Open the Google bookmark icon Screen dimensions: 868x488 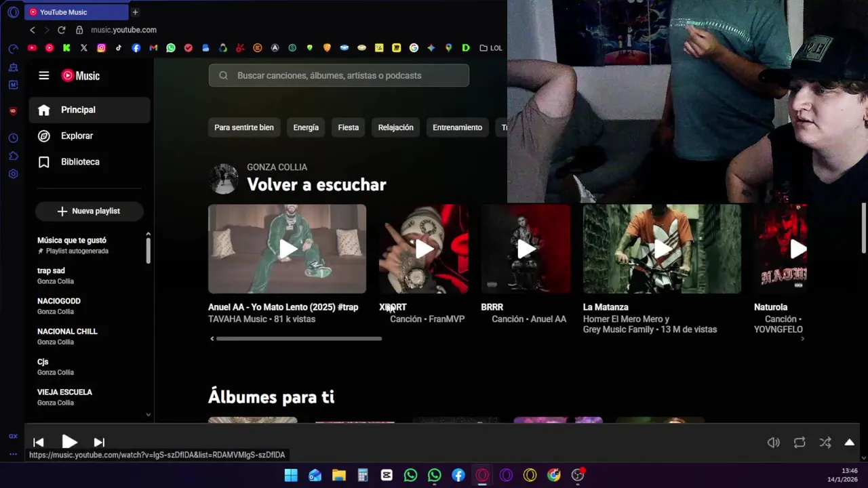[x=414, y=48]
